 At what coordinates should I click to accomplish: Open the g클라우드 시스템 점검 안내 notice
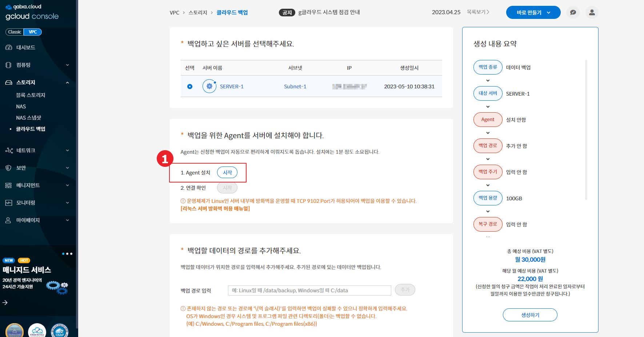pos(329,12)
